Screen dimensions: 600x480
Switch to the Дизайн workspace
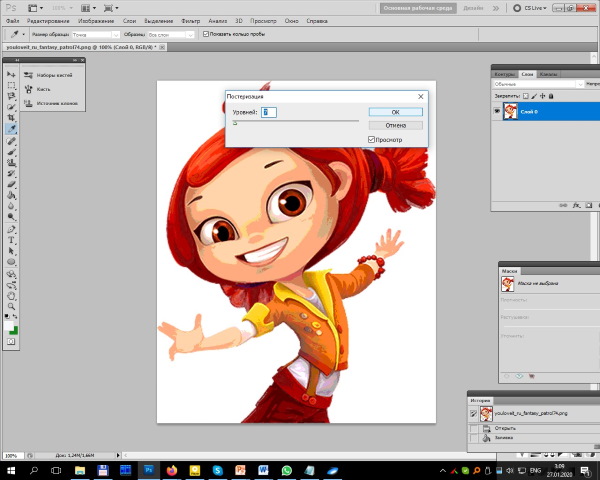point(473,8)
